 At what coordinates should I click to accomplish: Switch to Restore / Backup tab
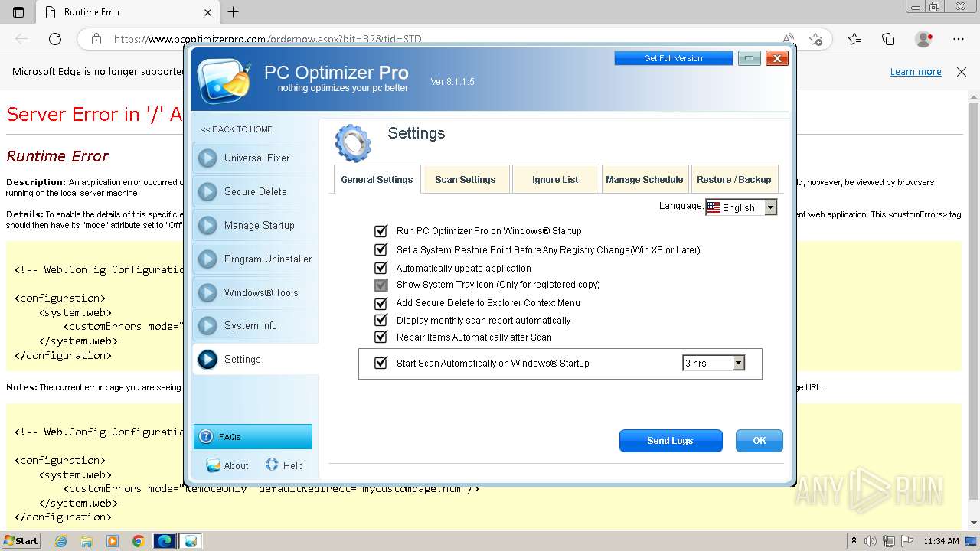(x=734, y=179)
